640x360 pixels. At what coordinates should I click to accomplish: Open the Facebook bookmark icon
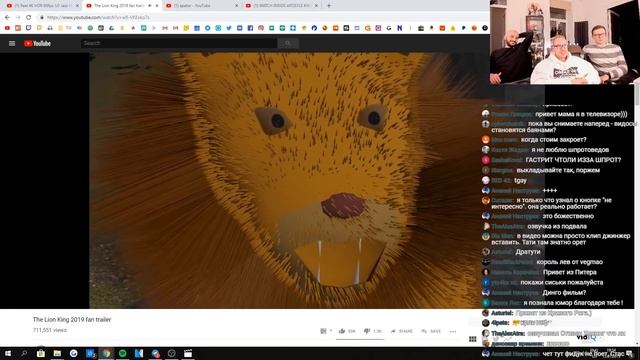point(250,28)
